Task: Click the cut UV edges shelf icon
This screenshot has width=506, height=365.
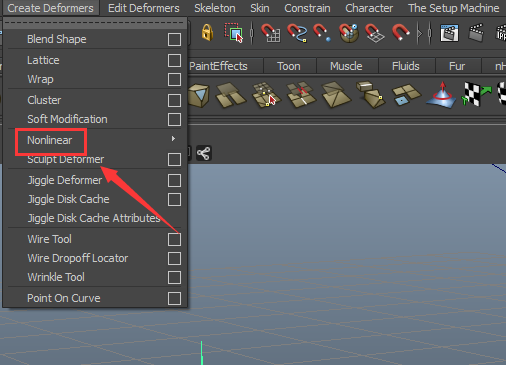Action: (x=301, y=95)
